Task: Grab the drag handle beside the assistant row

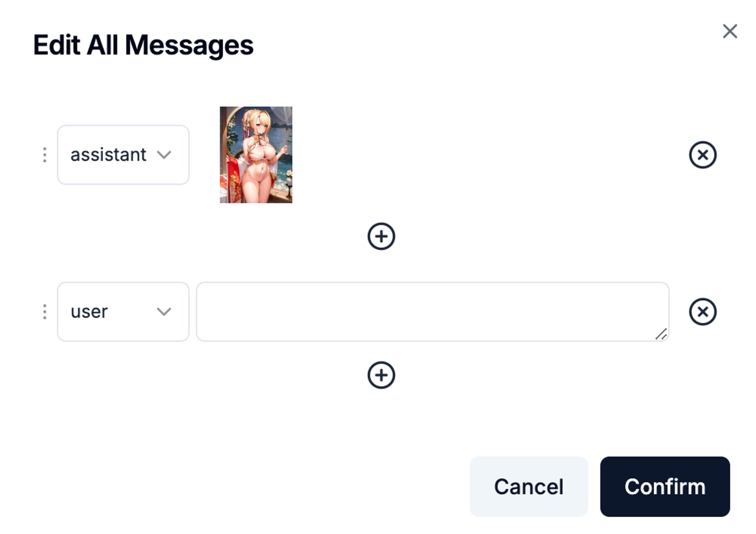Action: tap(44, 155)
